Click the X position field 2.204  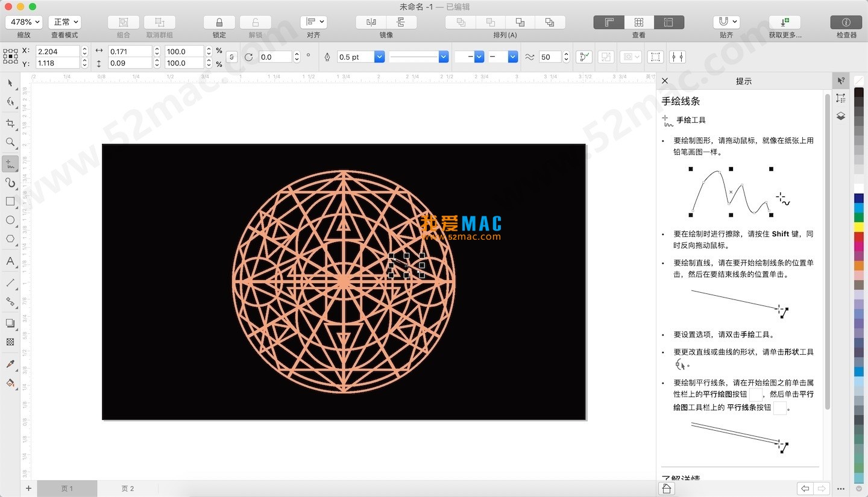(57, 51)
